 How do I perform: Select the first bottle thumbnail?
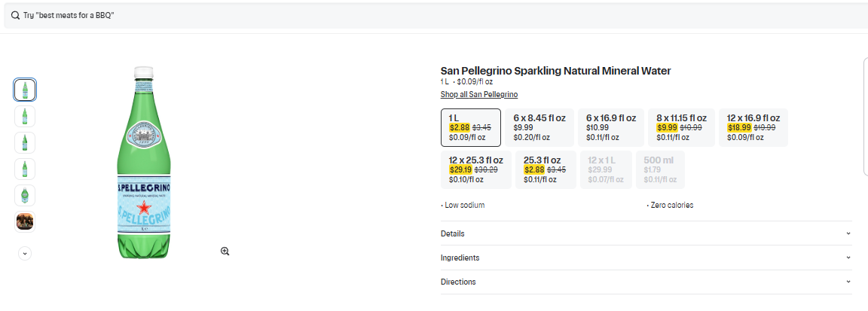coord(25,90)
